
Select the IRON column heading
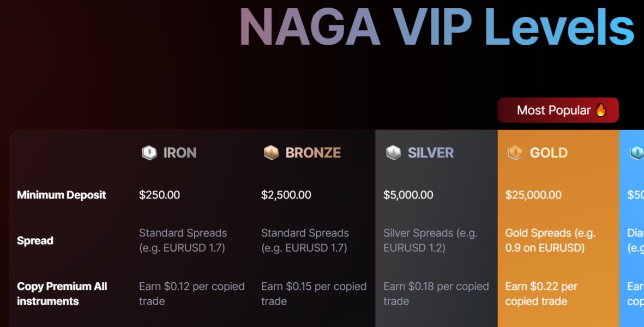(180, 153)
